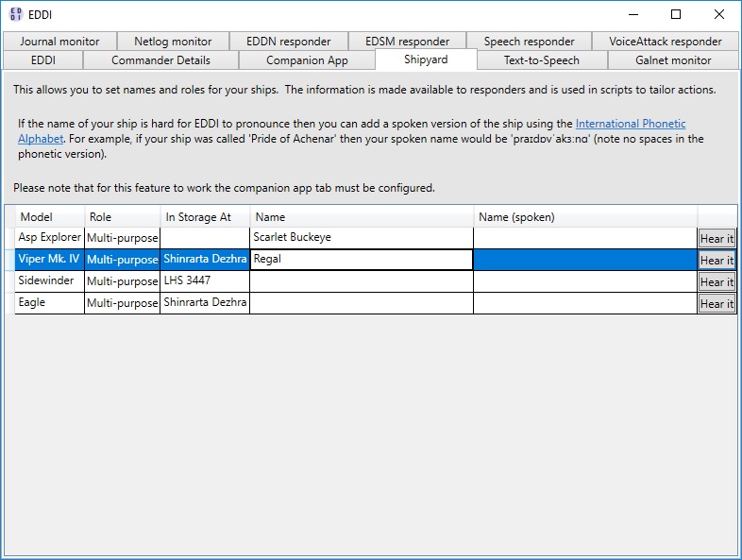Select the Sidewinder model cell

50,281
